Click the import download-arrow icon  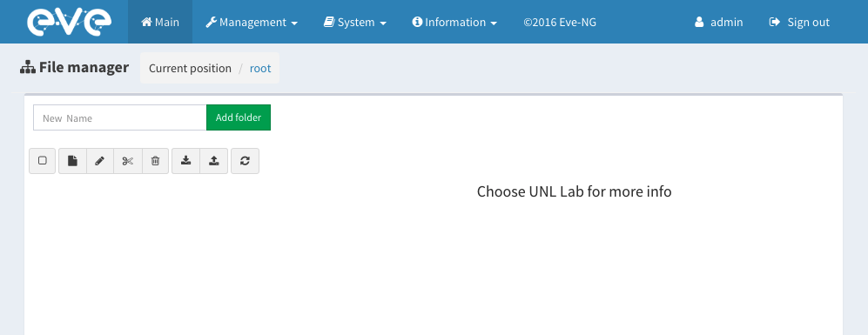186,161
